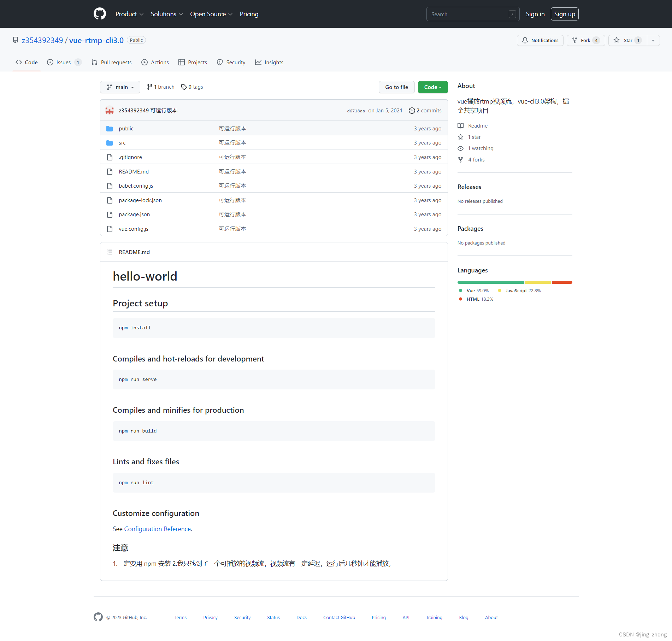672x641 pixels.
Task: Open the z354392349 user profile link
Action: 42,40
